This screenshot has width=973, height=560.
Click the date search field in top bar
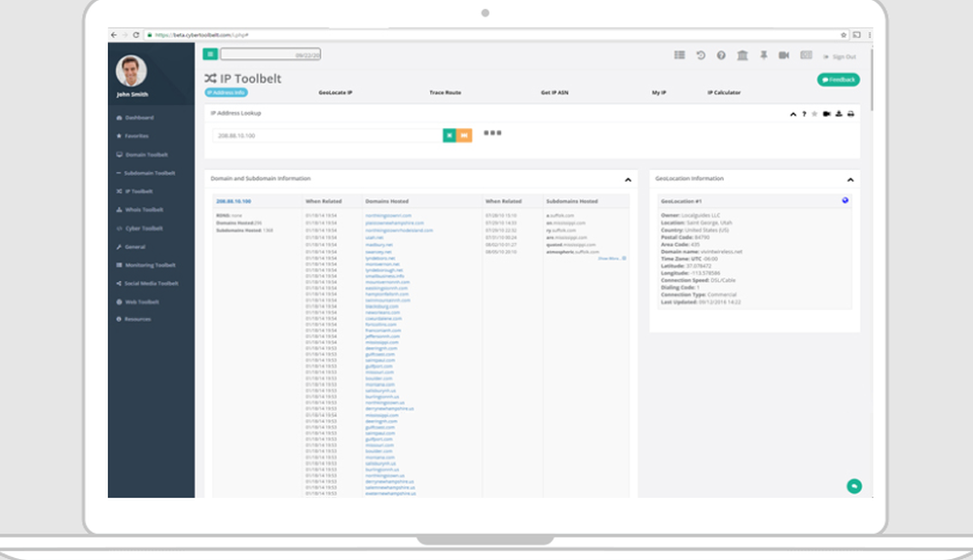click(x=270, y=54)
